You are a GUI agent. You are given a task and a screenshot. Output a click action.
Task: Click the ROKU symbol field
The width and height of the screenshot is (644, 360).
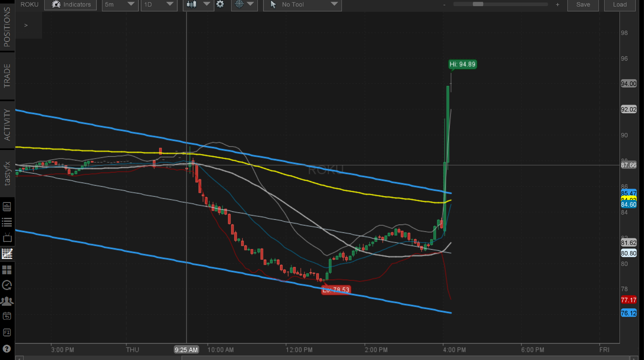coord(29,4)
